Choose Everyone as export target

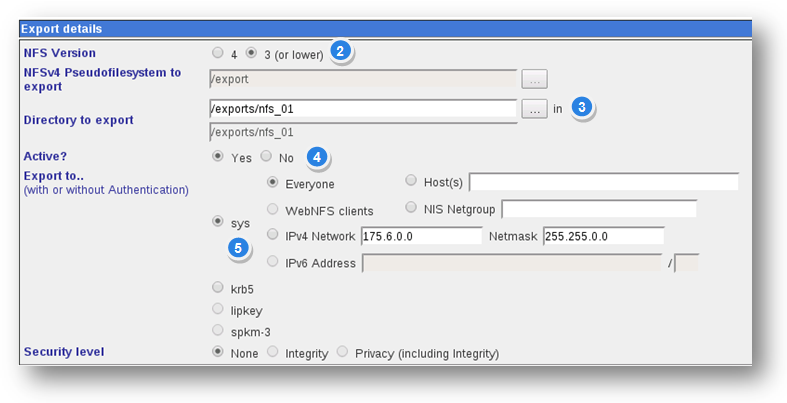[x=272, y=183]
